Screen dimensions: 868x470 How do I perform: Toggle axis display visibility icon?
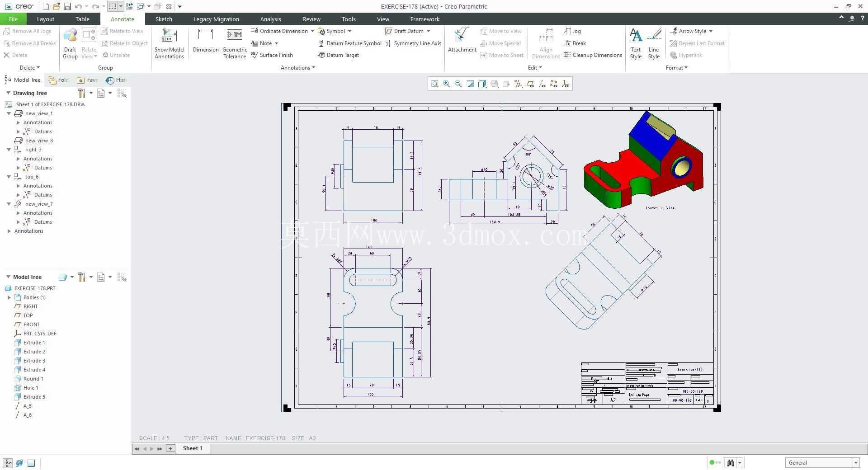[542, 84]
